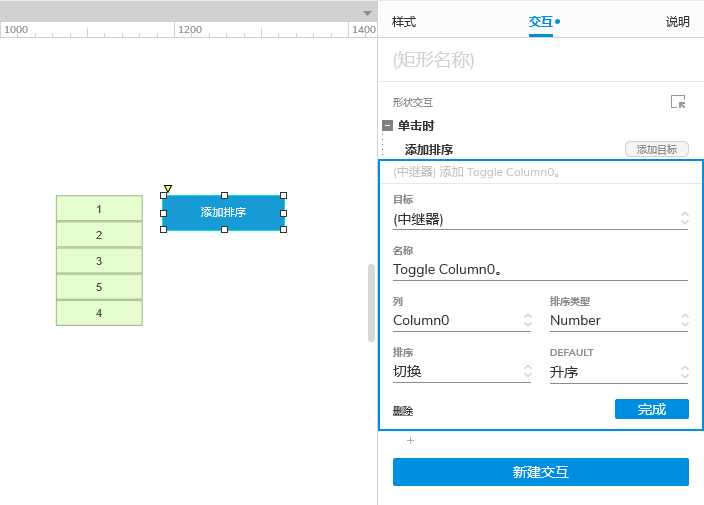The width and height of the screenshot is (704, 505).
Task: Click the 矩形名称 shape name field
Action: point(540,61)
